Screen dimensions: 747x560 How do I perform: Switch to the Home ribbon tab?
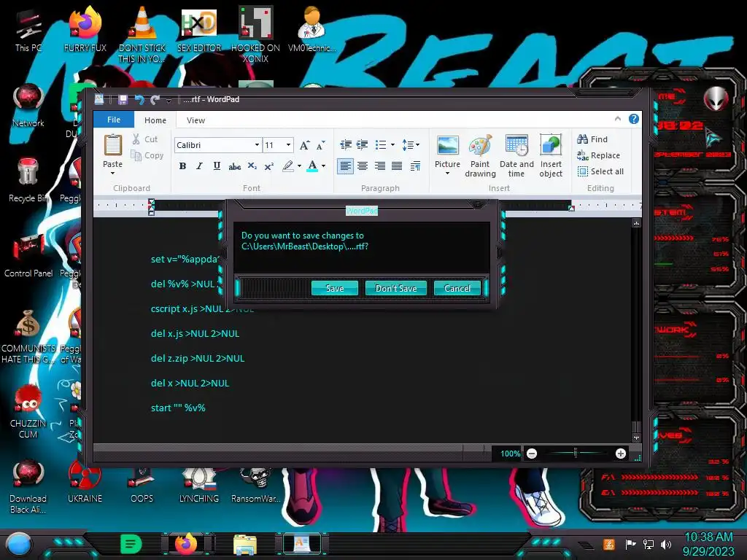[x=155, y=120]
